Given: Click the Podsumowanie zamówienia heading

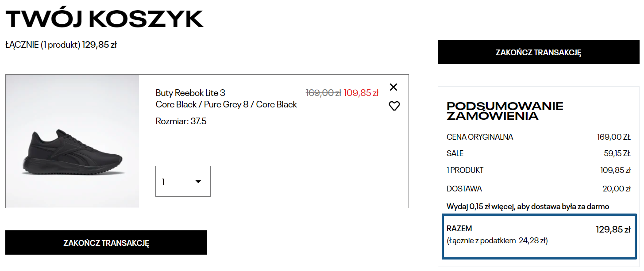Looking at the screenshot, I should [505, 111].
